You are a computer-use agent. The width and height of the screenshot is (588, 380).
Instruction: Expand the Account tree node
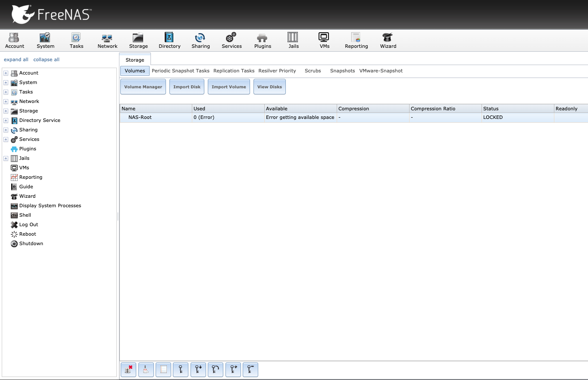[6, 73]
